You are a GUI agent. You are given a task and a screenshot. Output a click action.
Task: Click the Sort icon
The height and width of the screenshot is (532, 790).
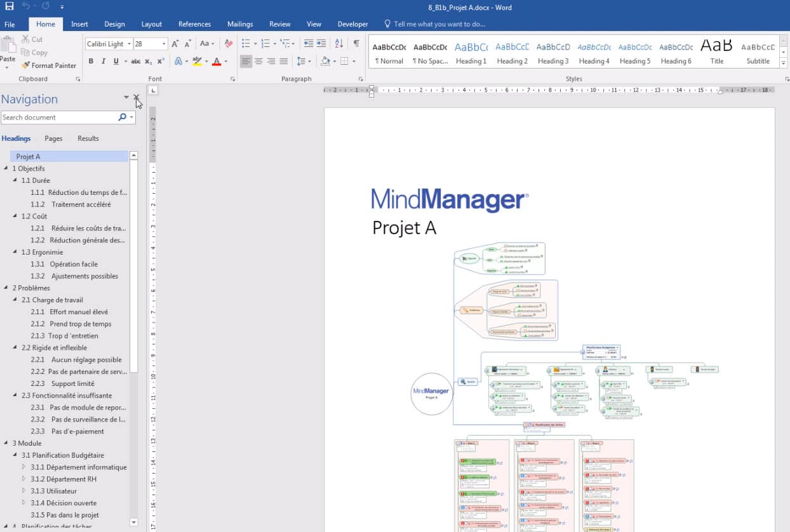pos(338,44)
